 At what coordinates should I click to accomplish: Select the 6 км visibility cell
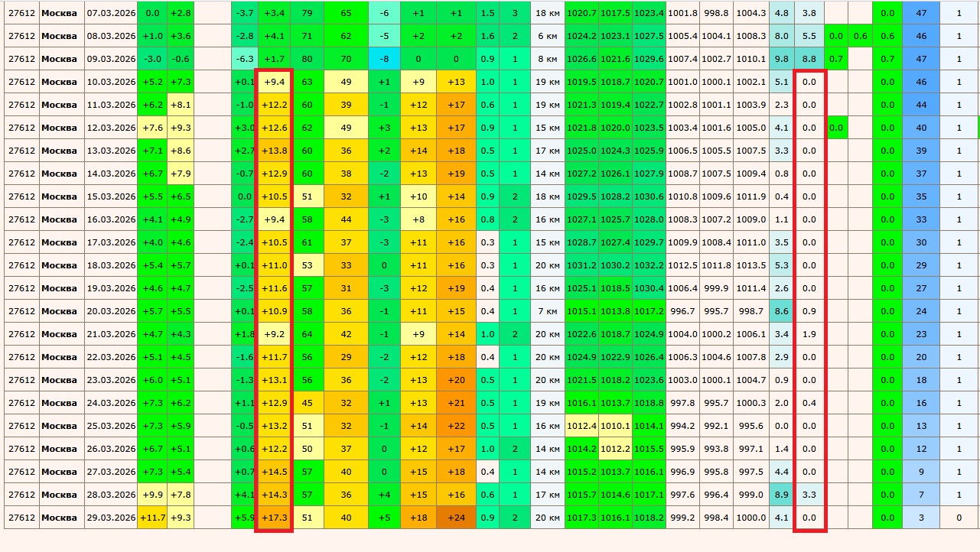(x=546, y=36)
